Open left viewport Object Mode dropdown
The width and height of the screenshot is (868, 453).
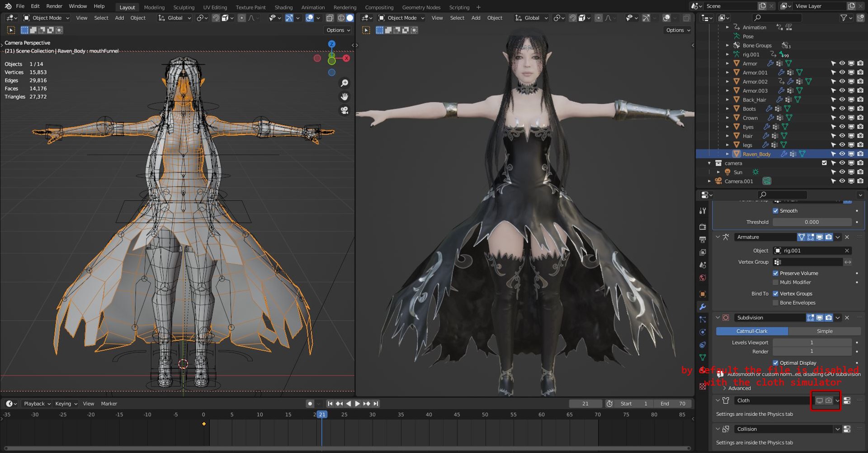46,18
